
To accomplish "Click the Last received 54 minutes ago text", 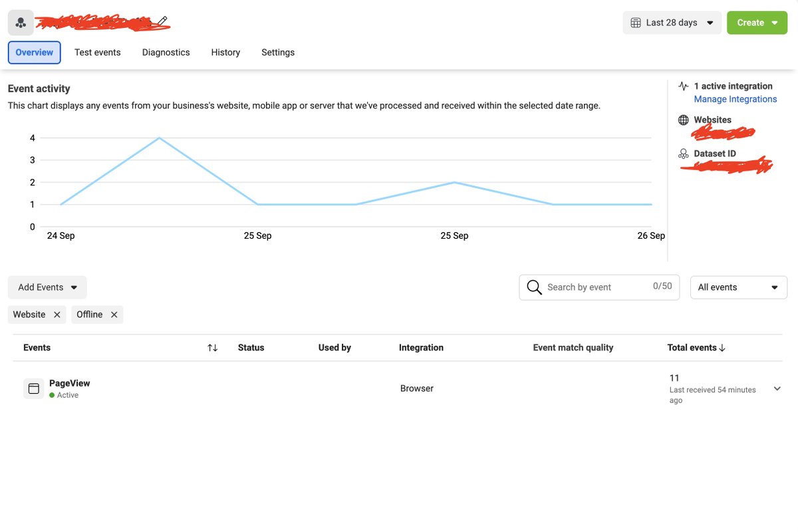I will [712, 395].
